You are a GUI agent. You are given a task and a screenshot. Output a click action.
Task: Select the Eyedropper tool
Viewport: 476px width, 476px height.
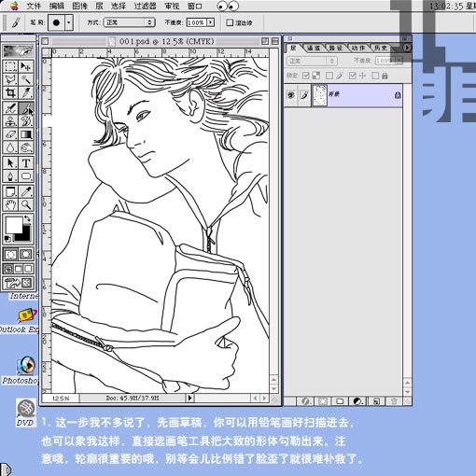pos(26,191)
